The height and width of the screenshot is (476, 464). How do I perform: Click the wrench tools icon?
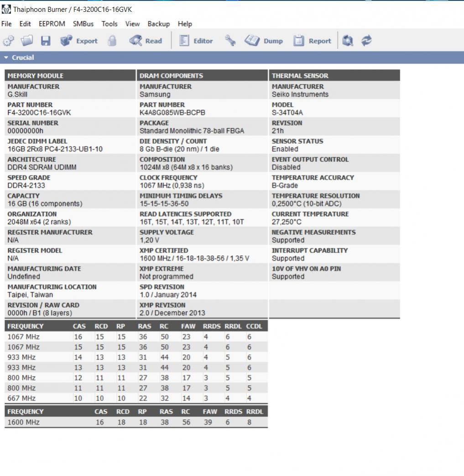230,41
